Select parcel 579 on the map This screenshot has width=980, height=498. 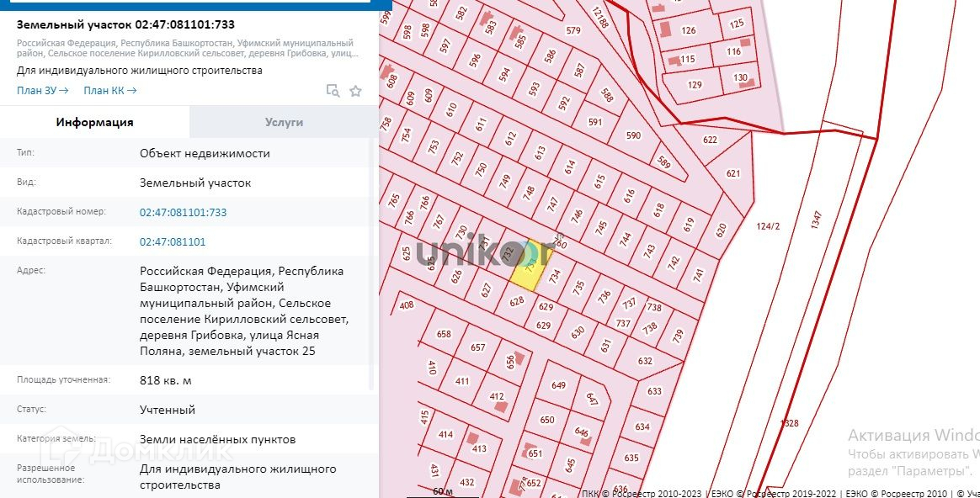[573, 30]
